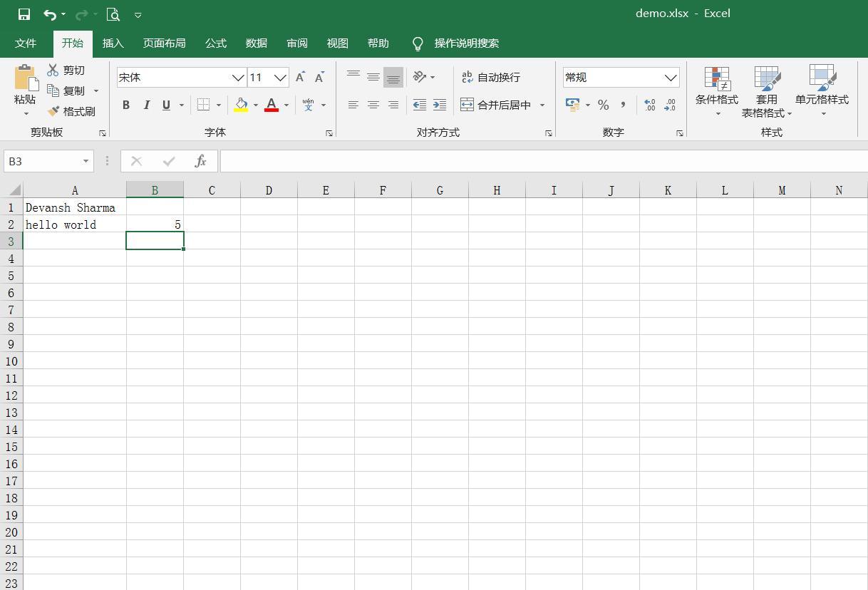Click the increase font size icon

(x=300, y=77)
